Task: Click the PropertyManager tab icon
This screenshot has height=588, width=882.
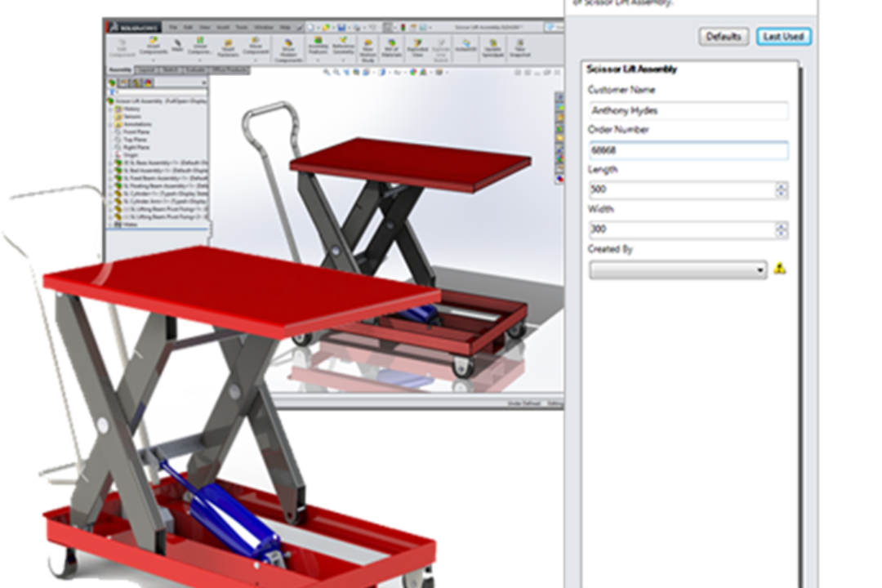Action: (x=124, y=82)
